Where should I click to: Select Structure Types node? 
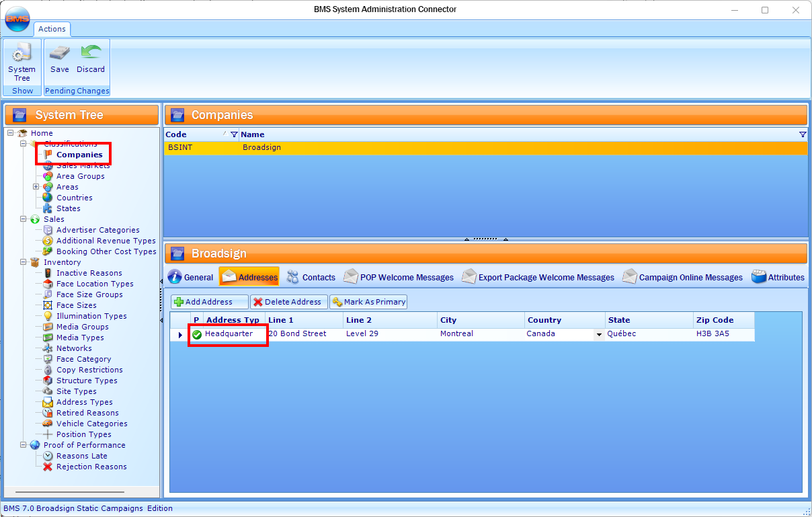click(87, 381)
